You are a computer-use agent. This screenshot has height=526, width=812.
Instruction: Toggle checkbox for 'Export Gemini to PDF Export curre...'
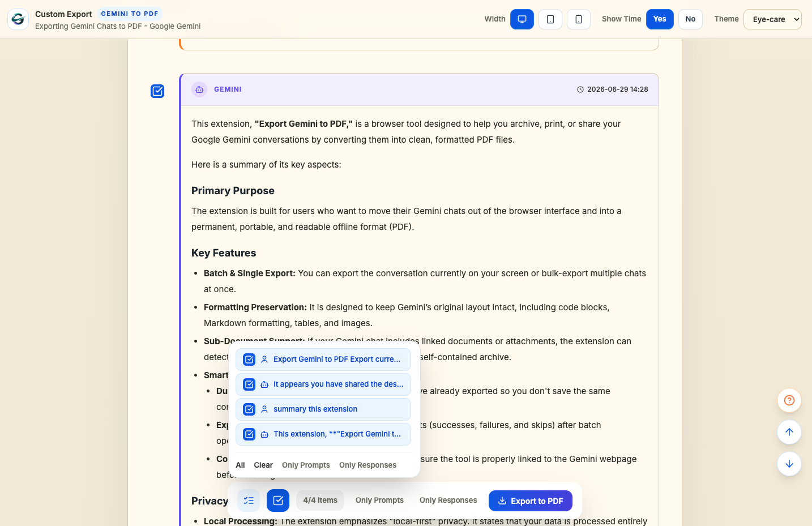(x=249, y=360)
